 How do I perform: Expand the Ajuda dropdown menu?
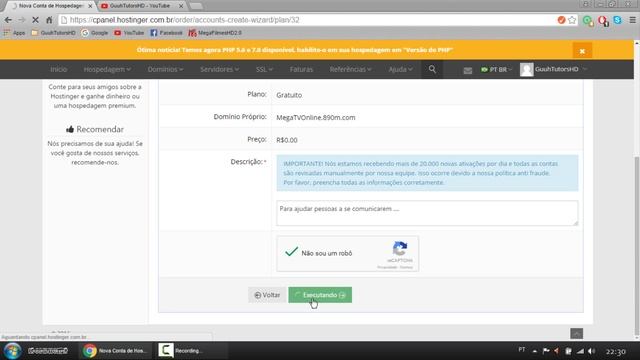[x=400, y=69]
